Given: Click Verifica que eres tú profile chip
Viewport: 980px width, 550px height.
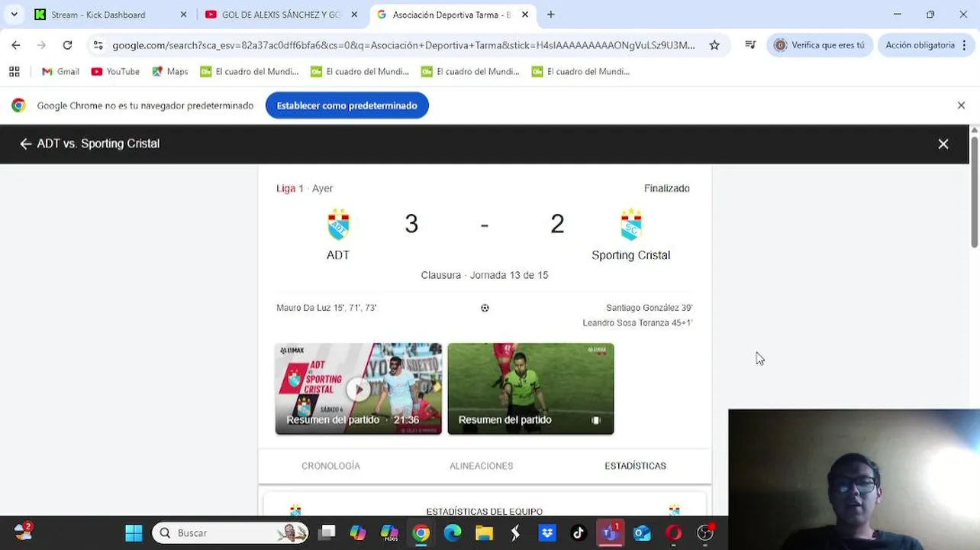Looking at the screenshot, I should pos(820,45).
